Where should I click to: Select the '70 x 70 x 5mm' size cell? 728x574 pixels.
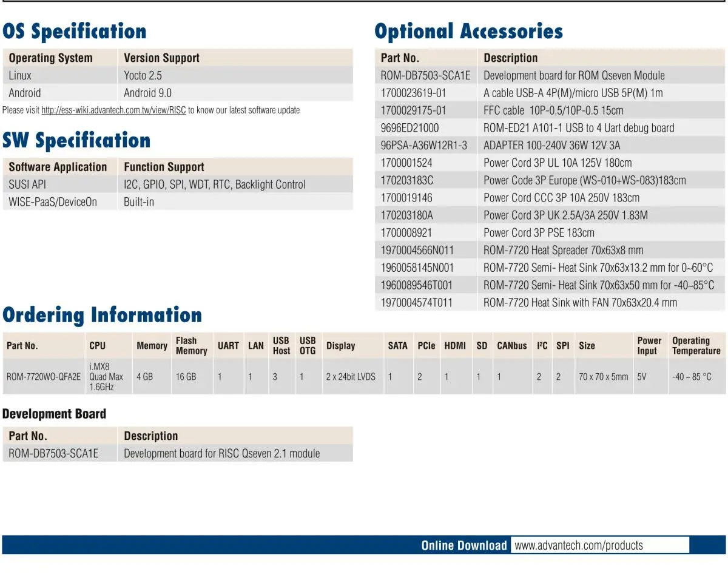(603, 376)
